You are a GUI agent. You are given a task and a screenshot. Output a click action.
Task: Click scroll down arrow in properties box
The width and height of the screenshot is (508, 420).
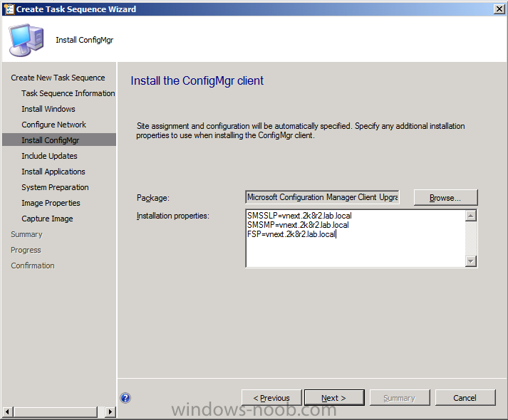(471, 261)
